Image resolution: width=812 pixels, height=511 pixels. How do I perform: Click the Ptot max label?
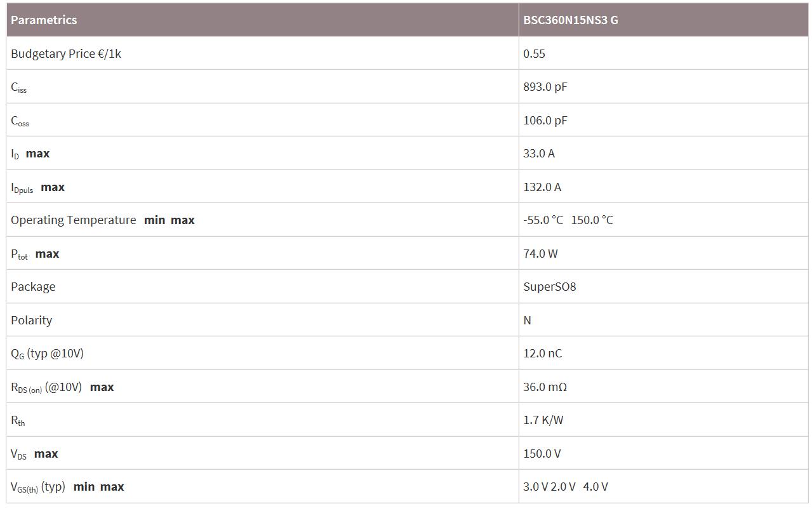click(35, 254)
